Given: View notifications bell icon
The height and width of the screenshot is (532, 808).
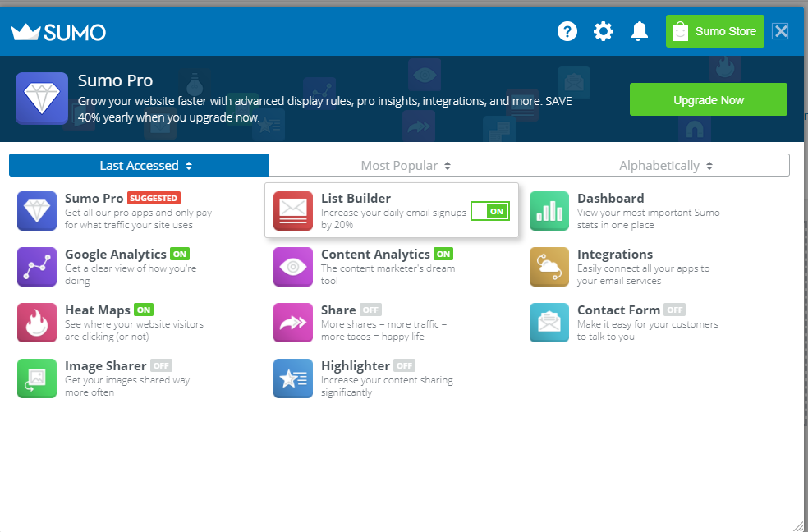Looking at the screenshot, I should click(x=640, y=31).
